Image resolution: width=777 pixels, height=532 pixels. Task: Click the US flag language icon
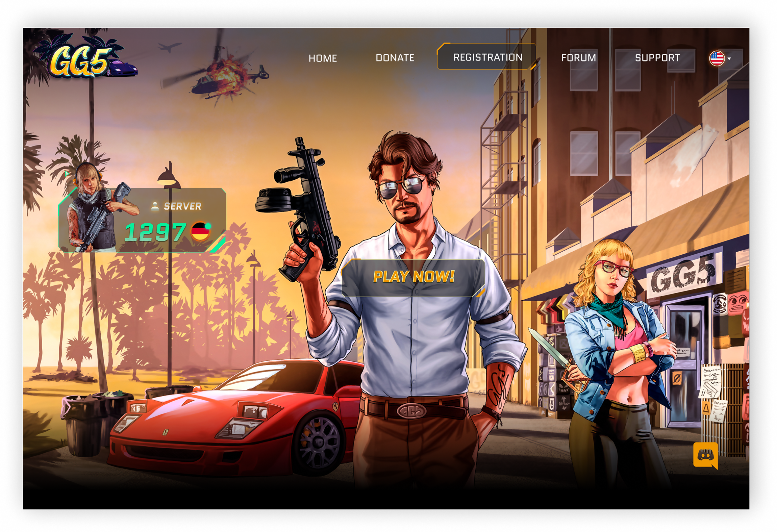717,58
